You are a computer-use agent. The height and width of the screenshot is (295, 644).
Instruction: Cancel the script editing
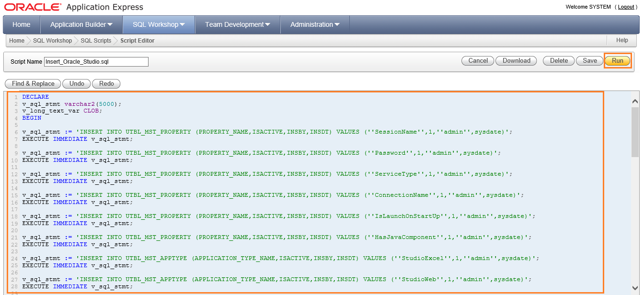point(478,61)
